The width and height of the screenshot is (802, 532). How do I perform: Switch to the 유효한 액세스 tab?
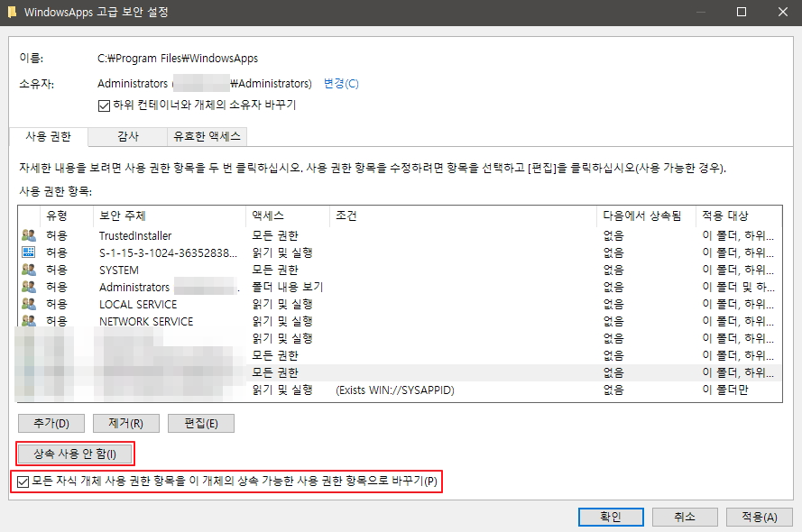point(207,136)
